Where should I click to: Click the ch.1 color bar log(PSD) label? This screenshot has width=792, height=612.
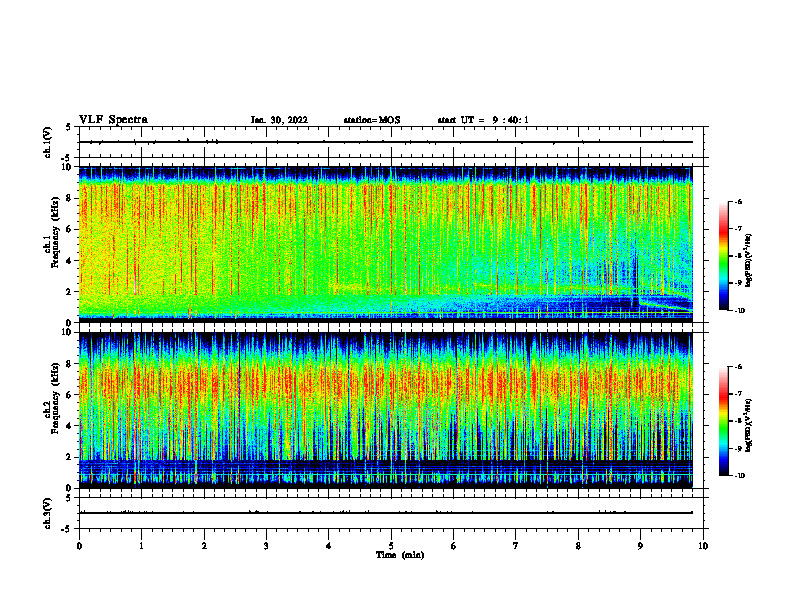click(749, 260)
